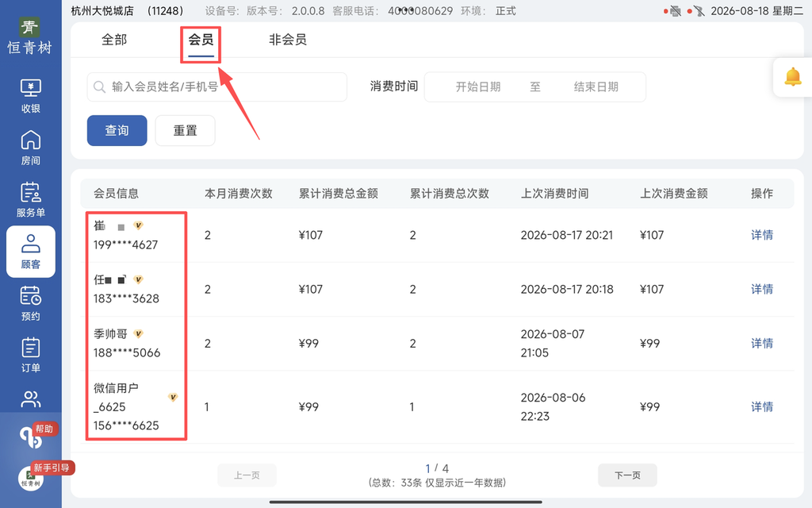Open 详情 for member 199****4627
This screenshot has height=508, width=812.
(x=762, y=235)
